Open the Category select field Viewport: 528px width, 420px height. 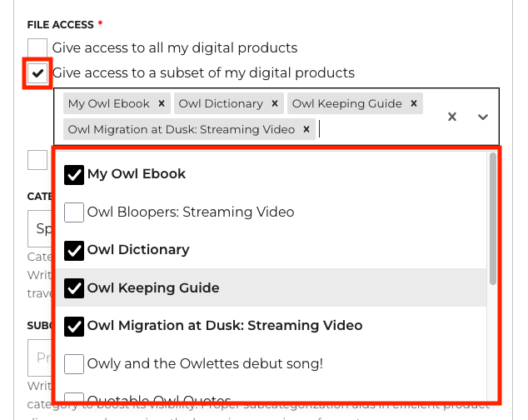(40, 228)
